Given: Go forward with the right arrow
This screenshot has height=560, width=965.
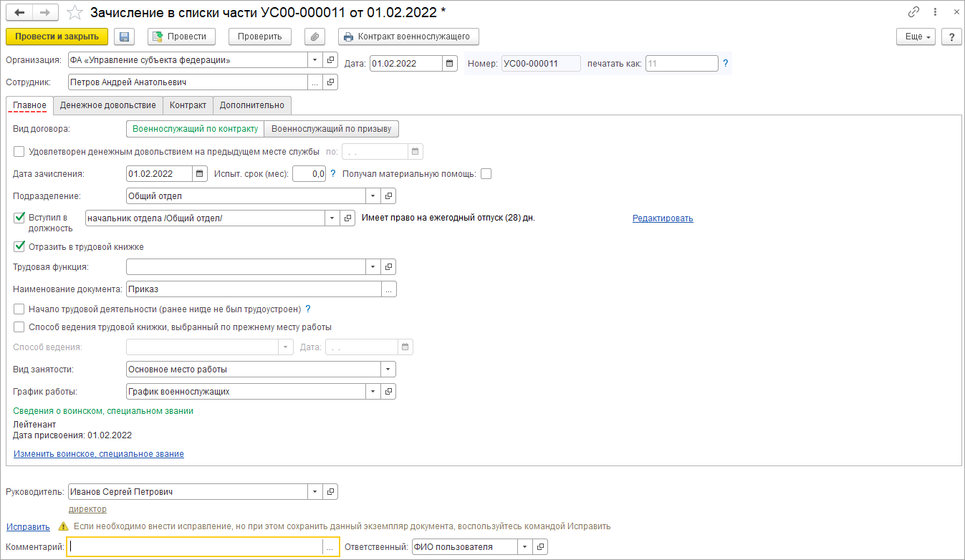Looking at the screenshot, I should coord(46,12).
